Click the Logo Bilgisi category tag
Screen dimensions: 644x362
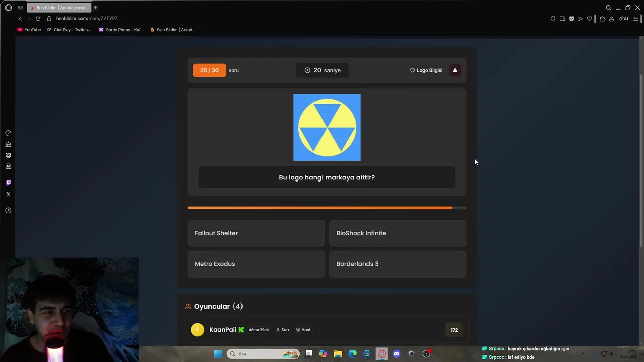pos(426,70)
